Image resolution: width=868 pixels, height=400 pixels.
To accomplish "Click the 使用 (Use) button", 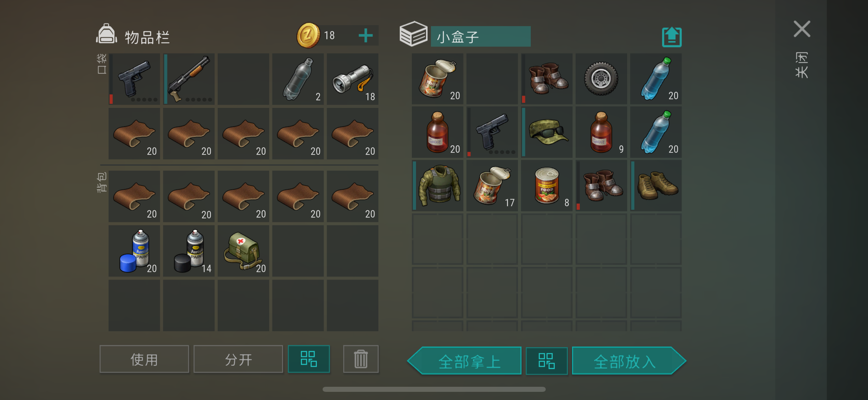I will (x=144, y=359).
